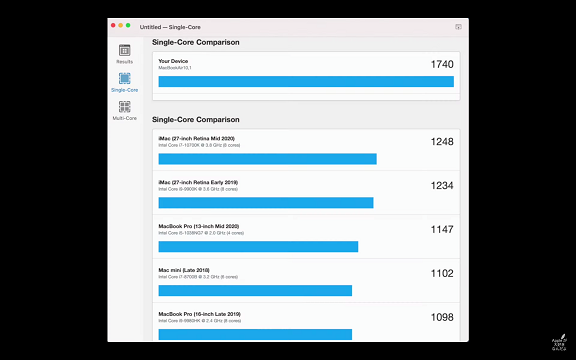The width and height of the screenshot is (576, 360).
Task: Click the 1248 score value
Action: [x=442, y=142]
